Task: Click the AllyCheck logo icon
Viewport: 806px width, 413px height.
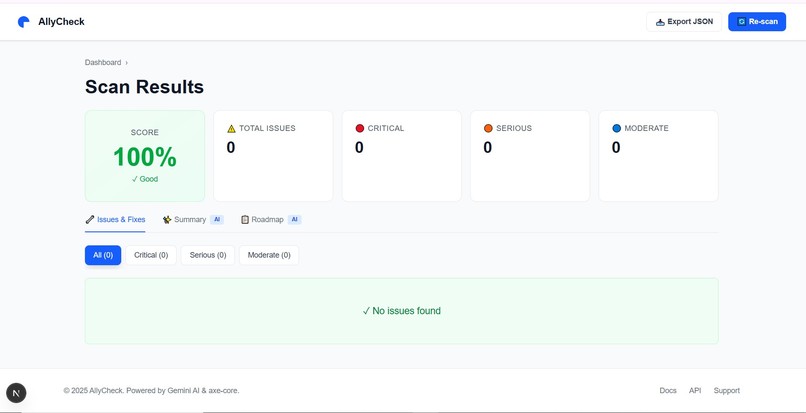Action: pos(24,22)
